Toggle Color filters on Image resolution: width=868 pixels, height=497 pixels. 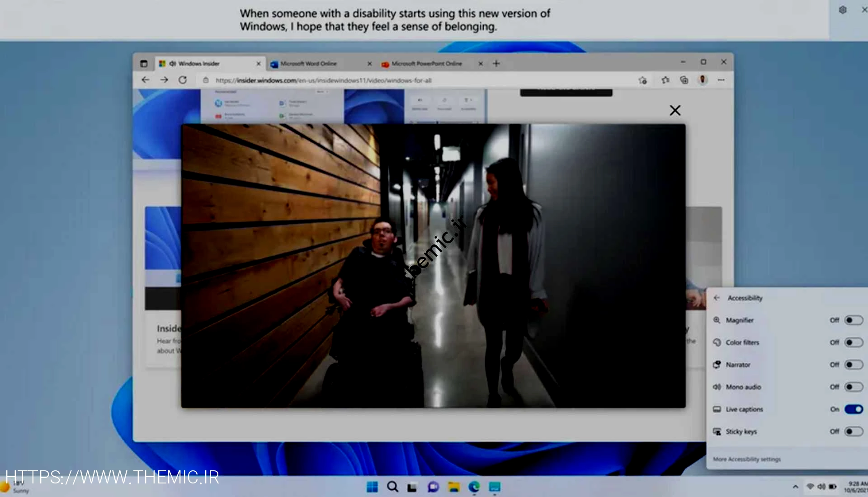click(854, 342)
